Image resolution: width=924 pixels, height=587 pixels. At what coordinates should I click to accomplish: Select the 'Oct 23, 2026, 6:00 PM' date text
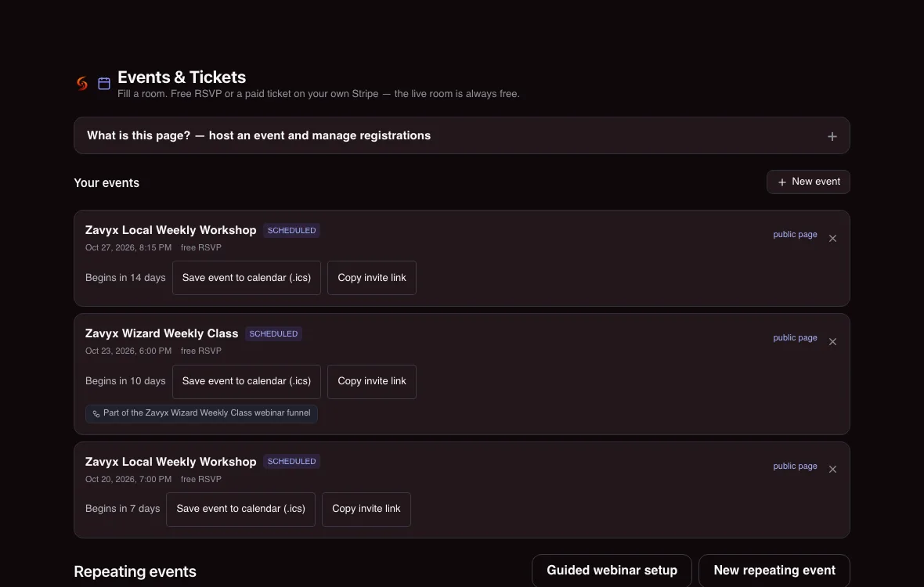click(x=128, y=351)
